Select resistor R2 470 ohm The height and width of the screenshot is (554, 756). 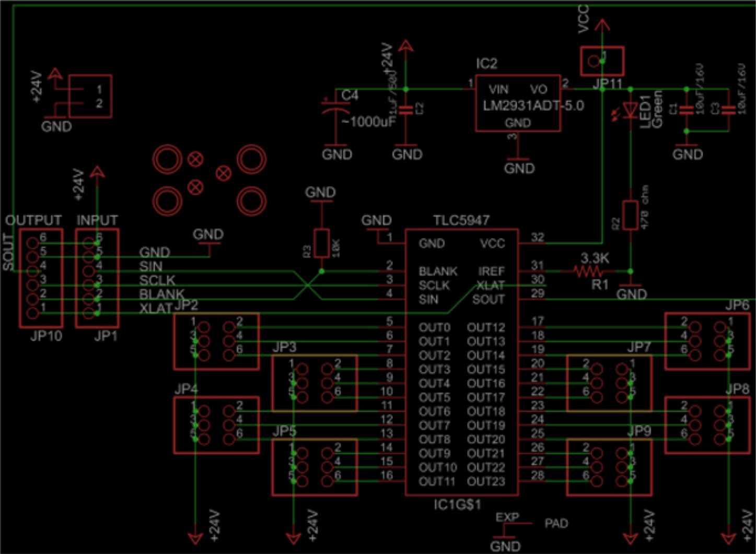click(x=631, y=215)
